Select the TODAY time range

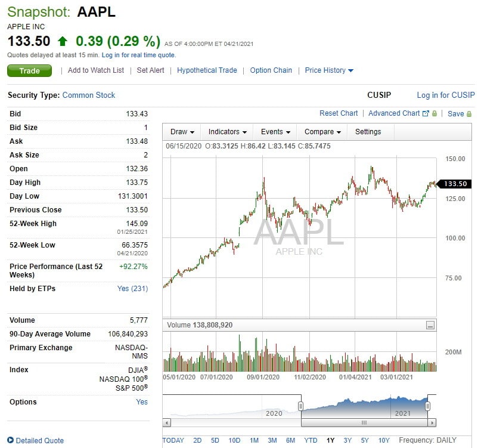pos(173,440)
